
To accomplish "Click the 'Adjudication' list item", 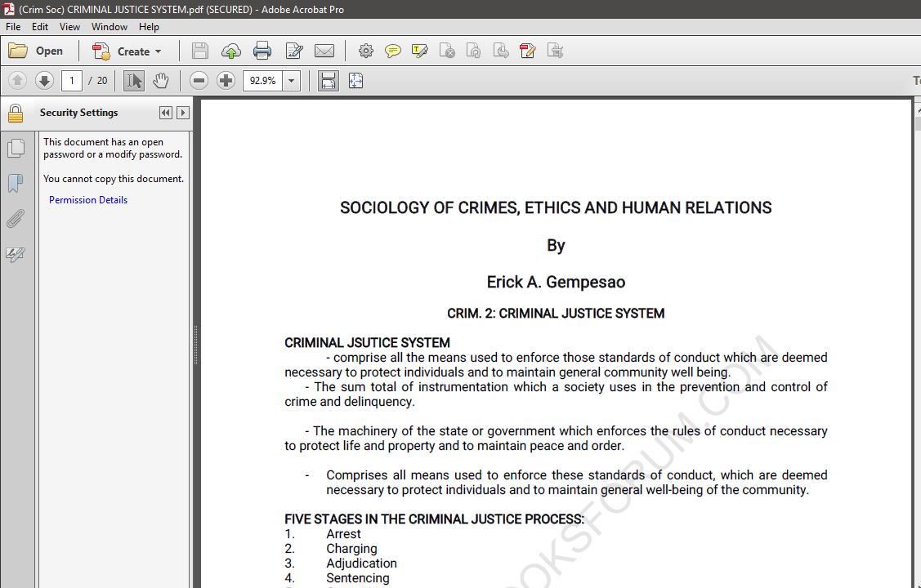I will [x=362, y=563].
